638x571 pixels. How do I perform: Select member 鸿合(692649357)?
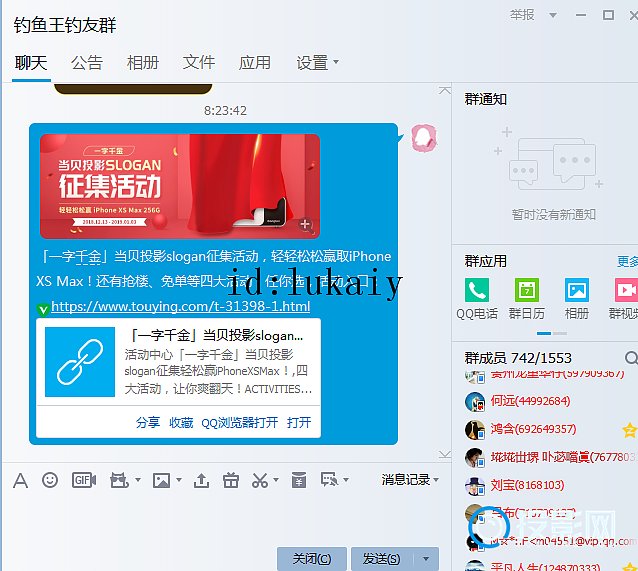click(x=533, y=429)
